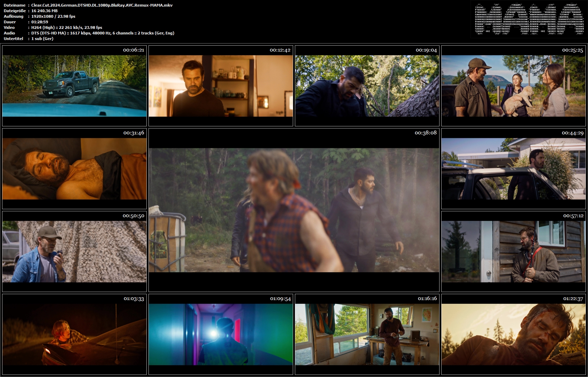Screen dimensions: 588x377
Task: Select the 00:44:29 car and house thumbnail
Action: pyautogui.click(x=513, y=168)
